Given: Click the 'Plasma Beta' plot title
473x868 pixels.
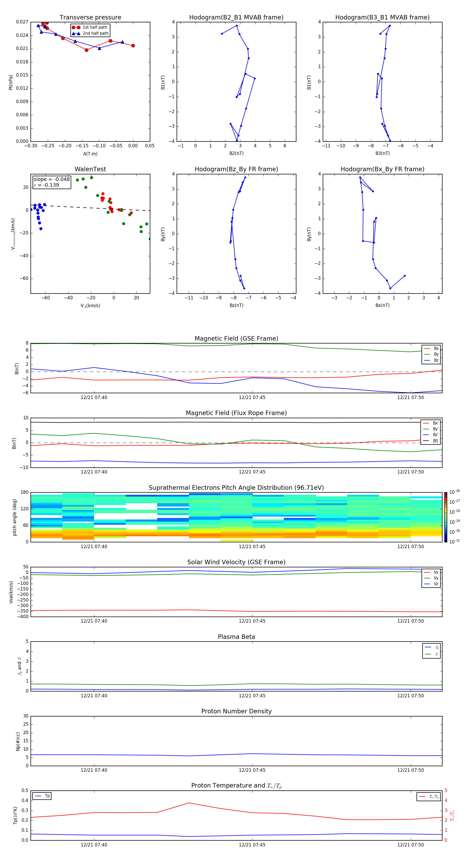Looking at the screenshot, I should (x=236, y=637).
